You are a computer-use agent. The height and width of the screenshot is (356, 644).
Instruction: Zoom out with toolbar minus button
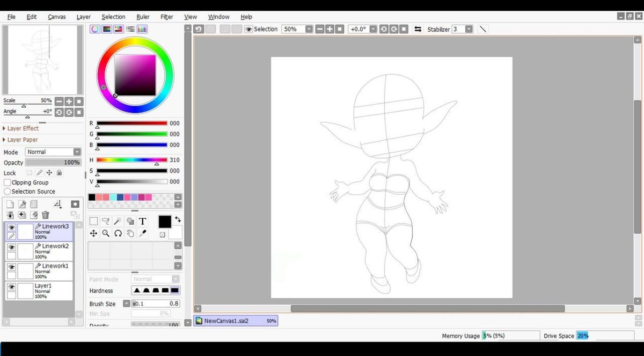(320, 29)
